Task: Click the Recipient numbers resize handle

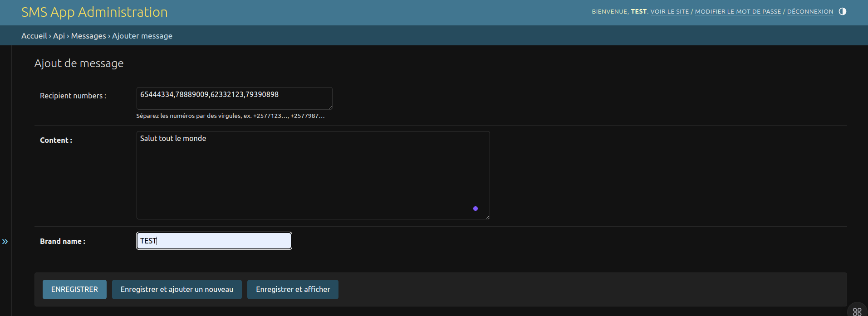Action: point(330,107)
